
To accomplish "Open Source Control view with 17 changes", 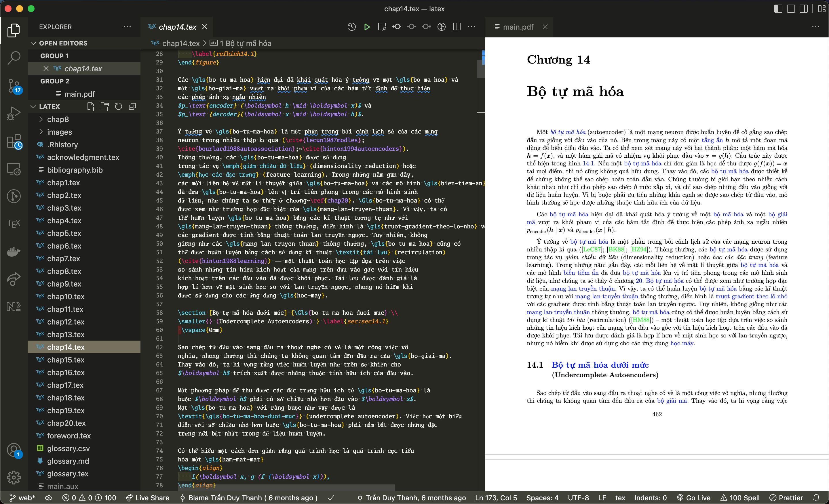I will [14, 86].
